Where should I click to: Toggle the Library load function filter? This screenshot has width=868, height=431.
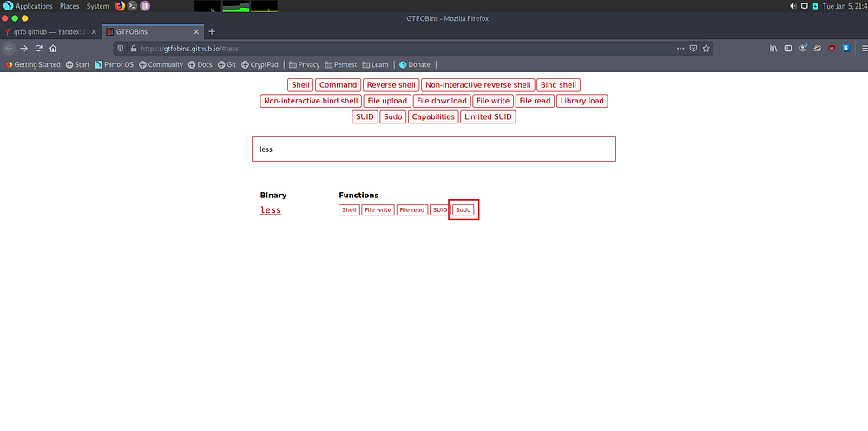582,101
